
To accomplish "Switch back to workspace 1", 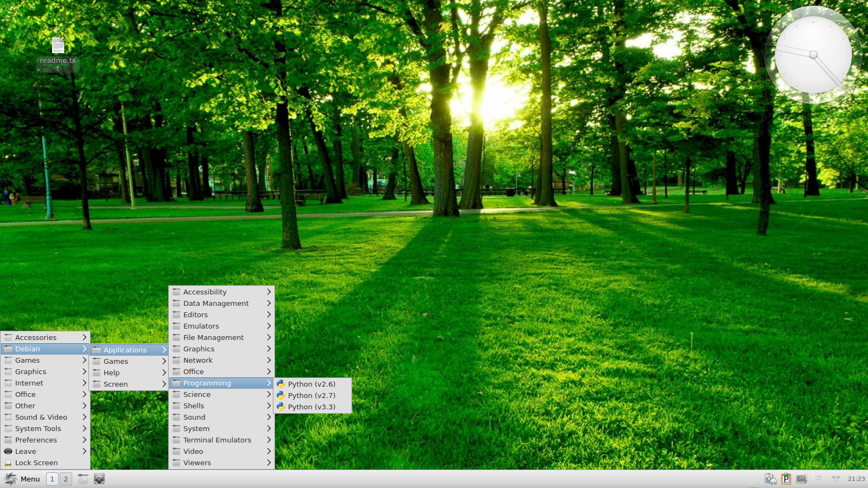I will (53, 479).
